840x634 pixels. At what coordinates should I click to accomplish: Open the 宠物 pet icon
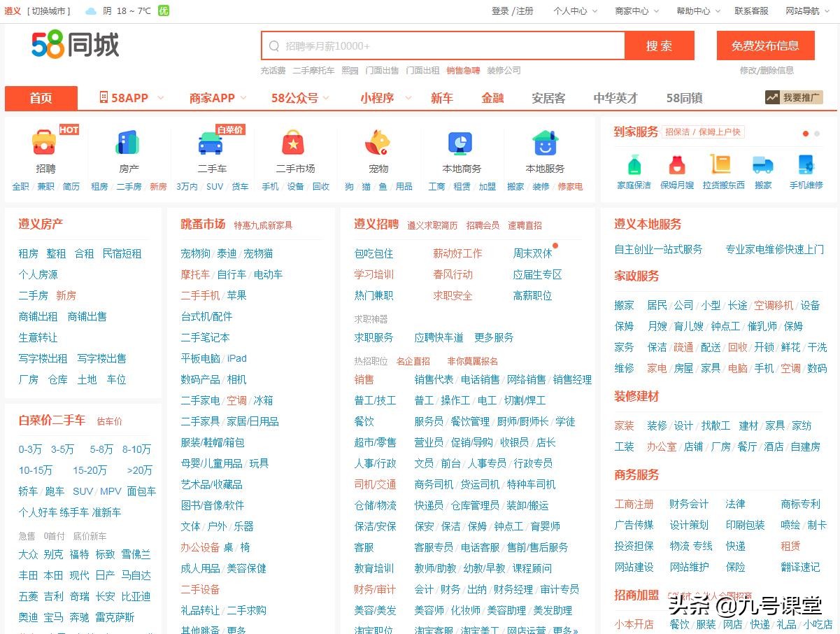click(x=378, y=142)
